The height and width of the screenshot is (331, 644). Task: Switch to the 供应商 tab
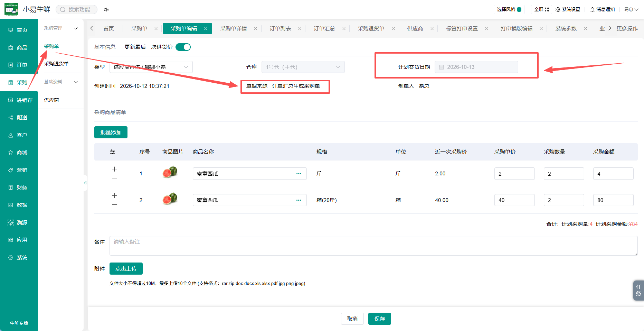coord(415,29)
